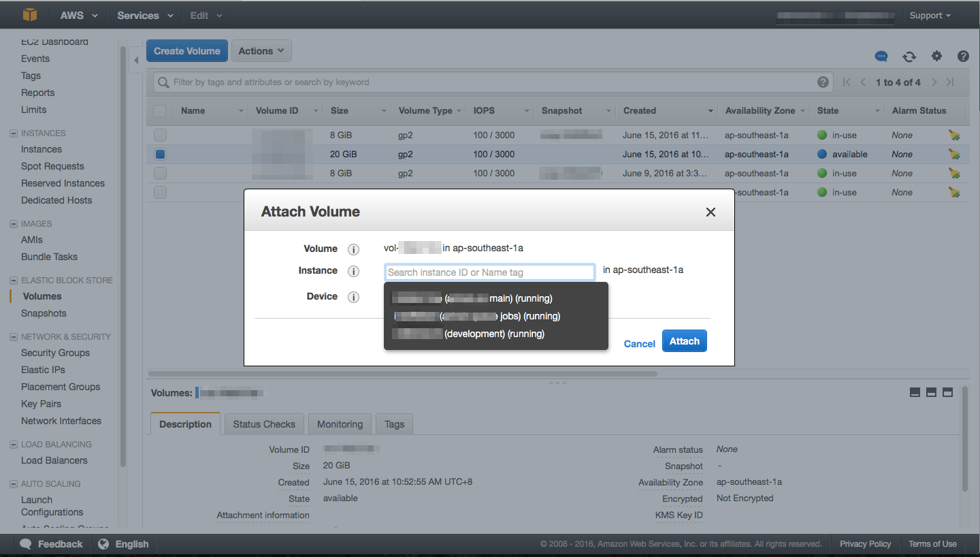Click the English language globe icon

click(x=104, y=543)
